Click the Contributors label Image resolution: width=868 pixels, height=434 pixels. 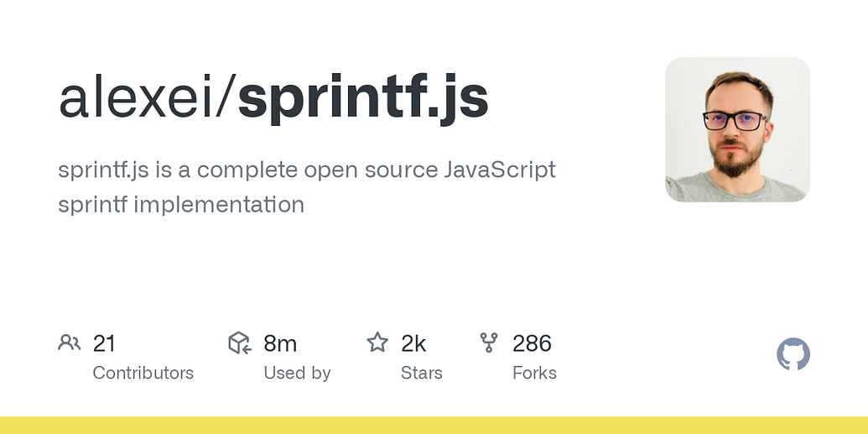click(143, 373)
